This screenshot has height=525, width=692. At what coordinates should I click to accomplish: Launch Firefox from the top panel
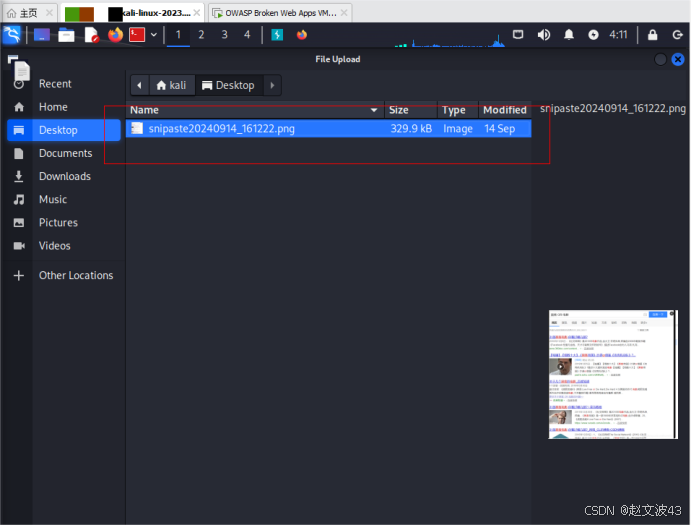coord(115,35)
